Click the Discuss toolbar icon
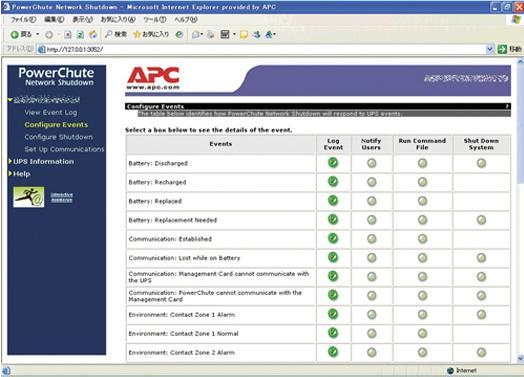This screenshot has width=524, height=377. tap(244, 34)
